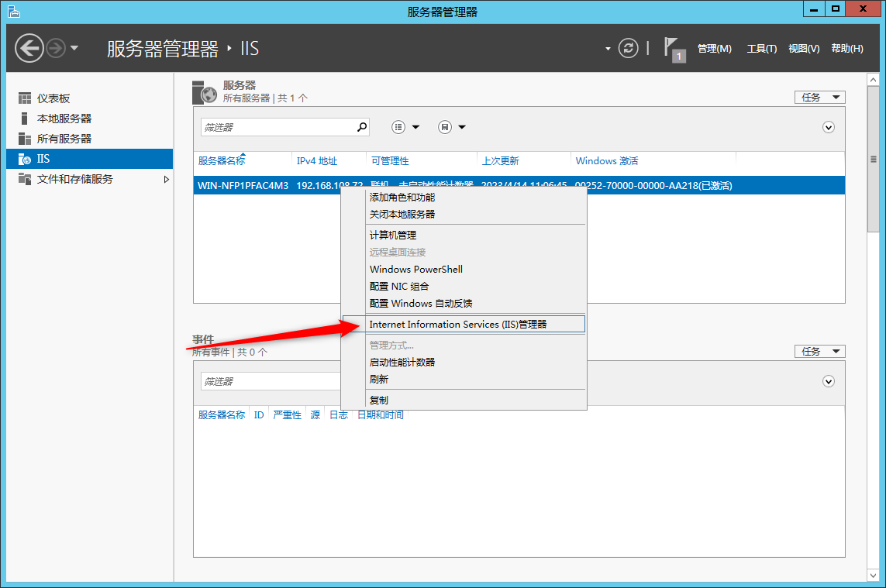
Task: Expand the 文件和存储服务 submenu arrow
Action: point(166,179)
